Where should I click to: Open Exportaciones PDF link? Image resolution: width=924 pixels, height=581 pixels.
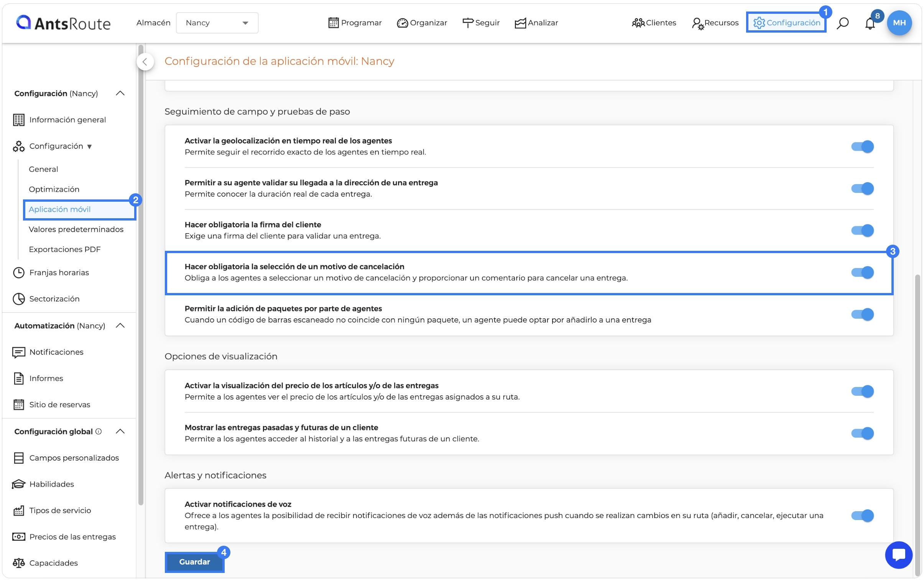click(x=64, y=249)
